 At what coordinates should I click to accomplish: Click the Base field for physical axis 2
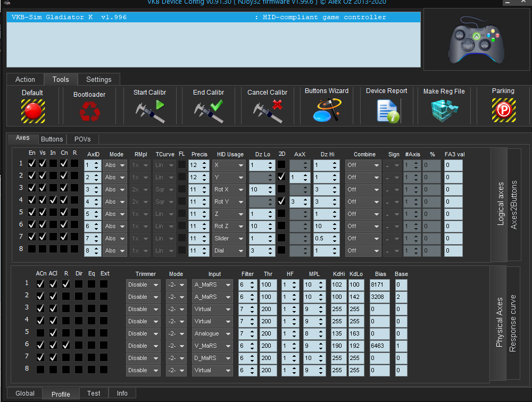pos(401,297)
